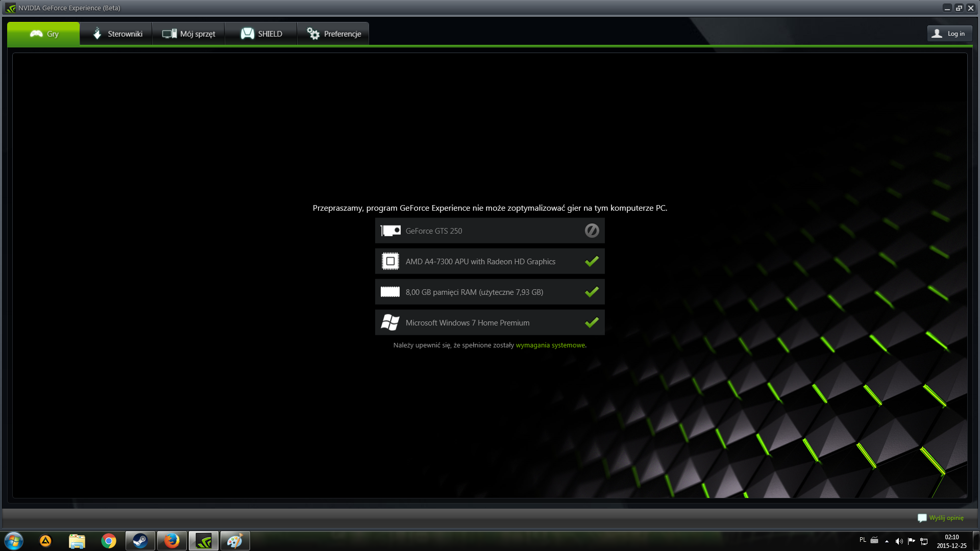Switch to the Gry tab
This screenshot has width=980, height=551.
(x=44, y=34)
